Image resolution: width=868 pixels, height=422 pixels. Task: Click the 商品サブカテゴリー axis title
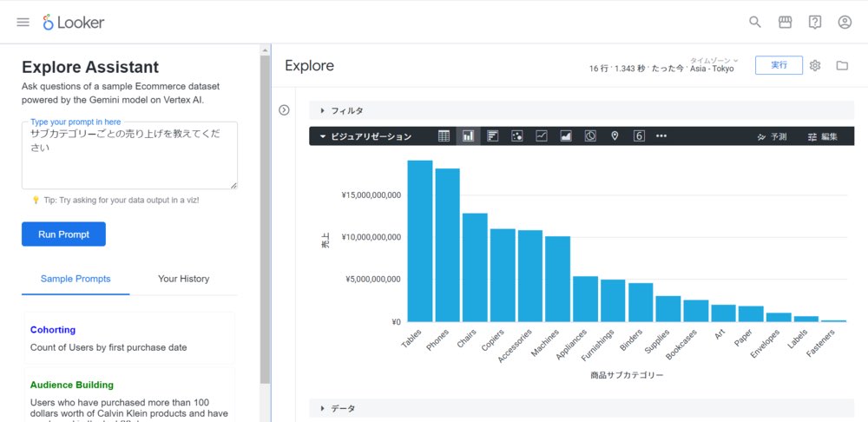627,375
